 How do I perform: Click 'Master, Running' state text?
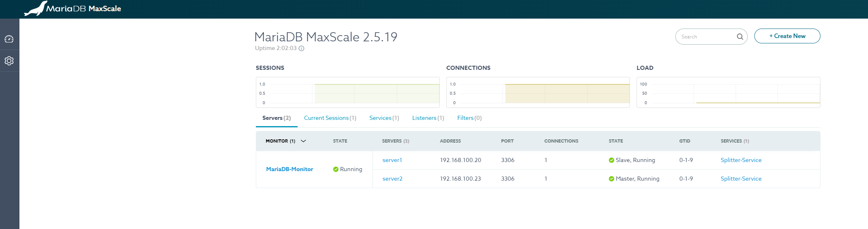(637, 179)
